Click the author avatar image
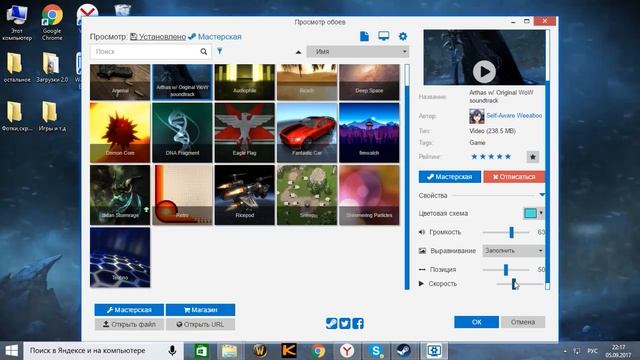Viewport: 640px width, 360px height. pos(476,116)
